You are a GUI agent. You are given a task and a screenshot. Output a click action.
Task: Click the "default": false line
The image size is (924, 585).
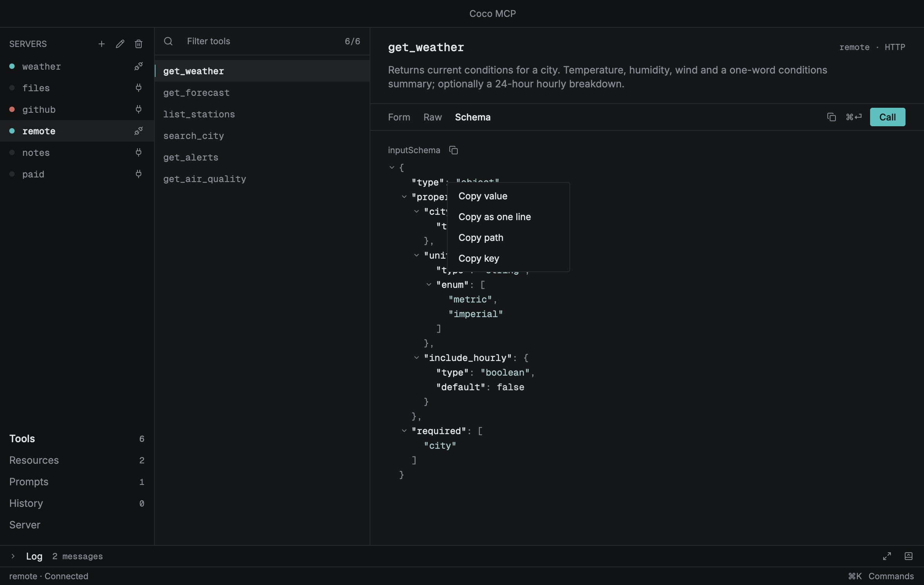click(480, 387)
